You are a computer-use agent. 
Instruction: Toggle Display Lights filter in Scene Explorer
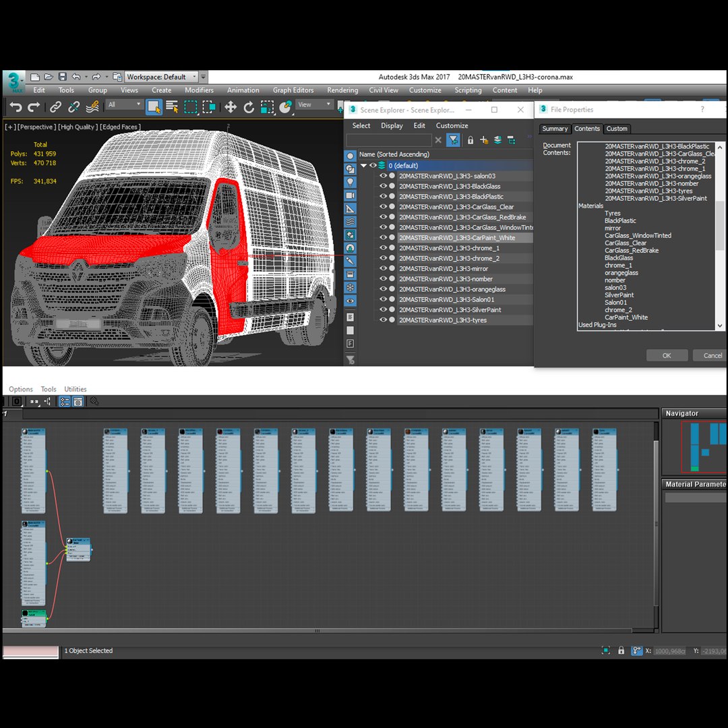pos(351,182)
